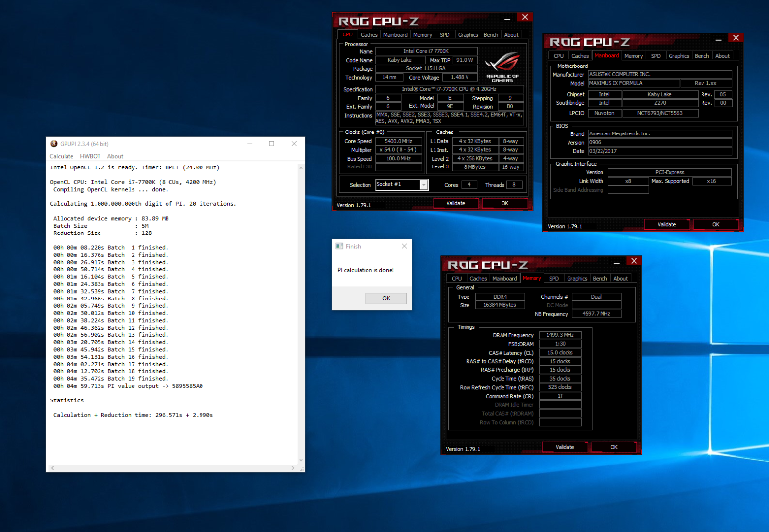Select Graphics tab in Mainboard window
The image size is (769, 532).
[679, 56]
